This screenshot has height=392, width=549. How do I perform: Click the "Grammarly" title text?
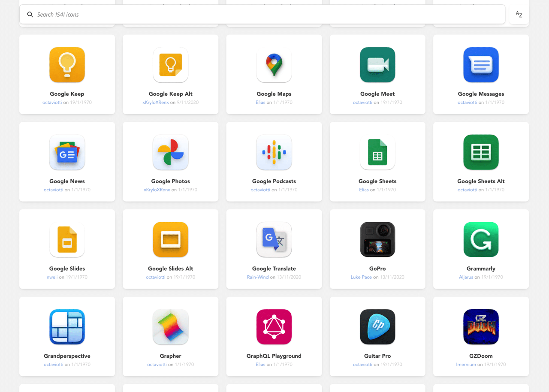tap(481, 268)
